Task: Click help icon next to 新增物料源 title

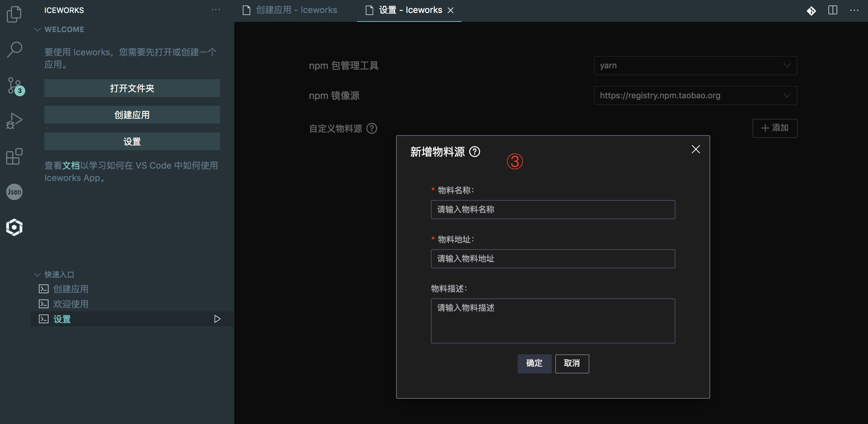Action: coord(475,152)
